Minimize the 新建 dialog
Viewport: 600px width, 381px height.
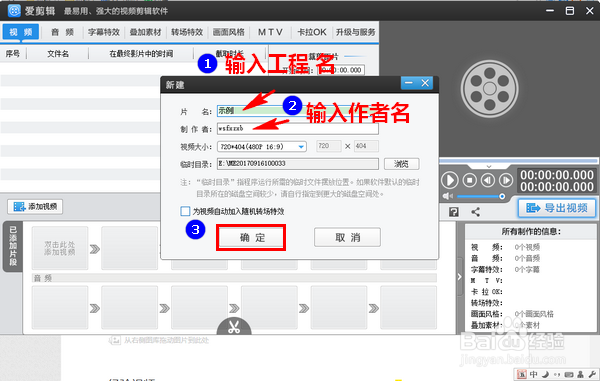(x=409, y=83)
